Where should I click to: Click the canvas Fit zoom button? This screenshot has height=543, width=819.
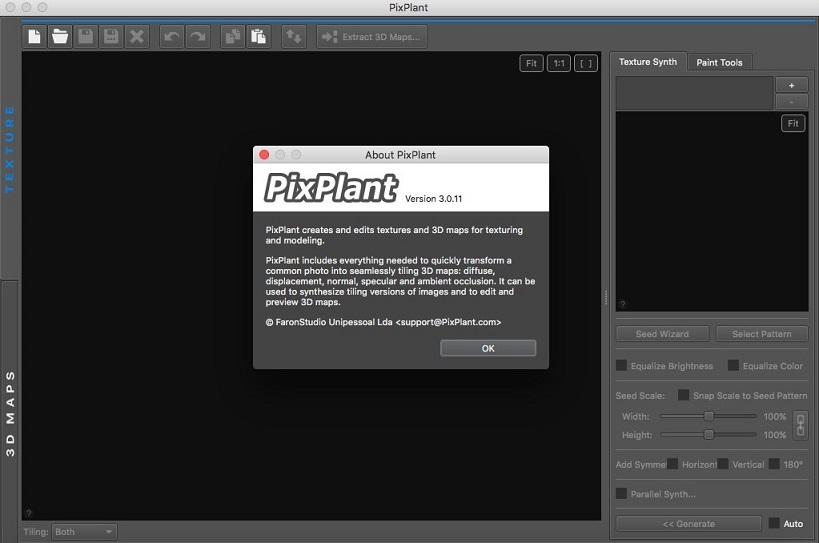[531, 64]
